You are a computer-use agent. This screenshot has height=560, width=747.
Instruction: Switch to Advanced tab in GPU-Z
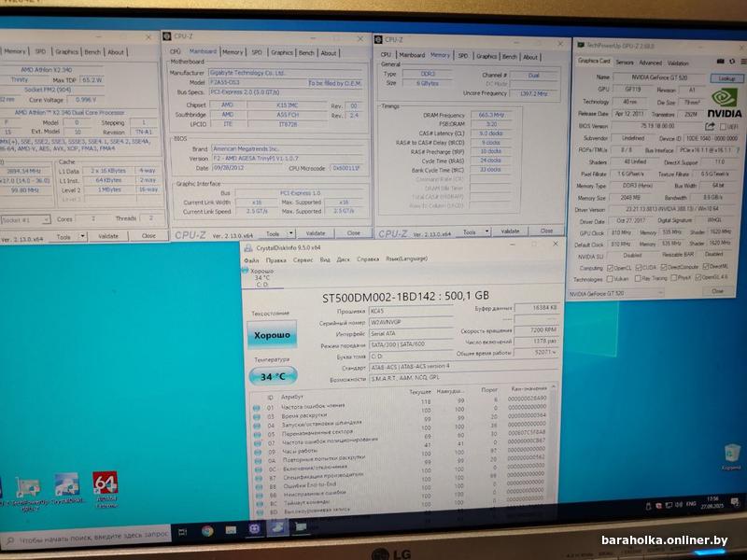pos(650,63)
